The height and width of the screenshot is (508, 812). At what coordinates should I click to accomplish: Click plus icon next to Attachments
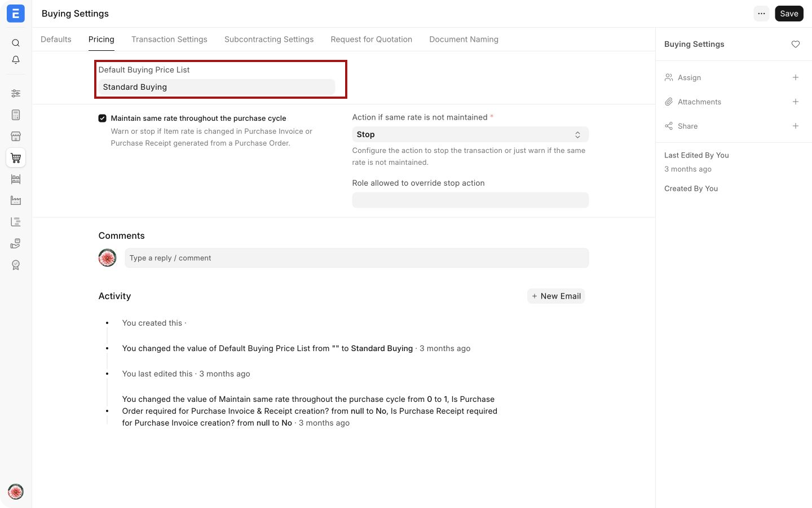796,102
